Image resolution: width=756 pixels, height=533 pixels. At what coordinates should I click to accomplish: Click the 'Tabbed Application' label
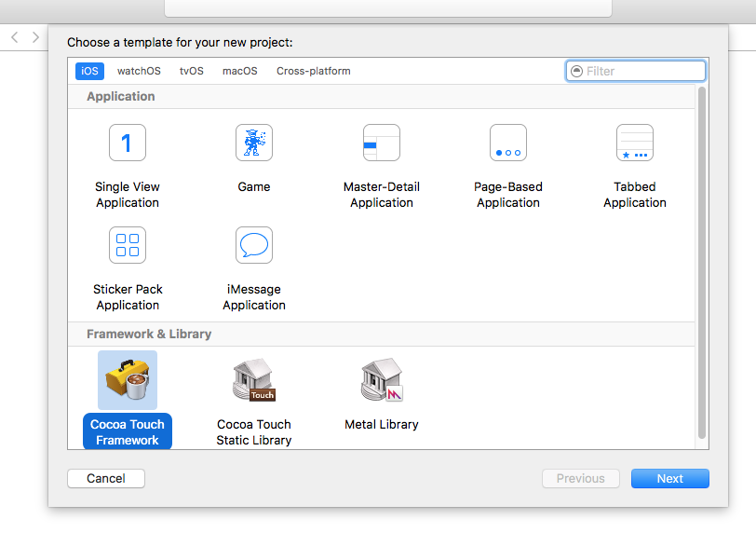click(635, 195)
